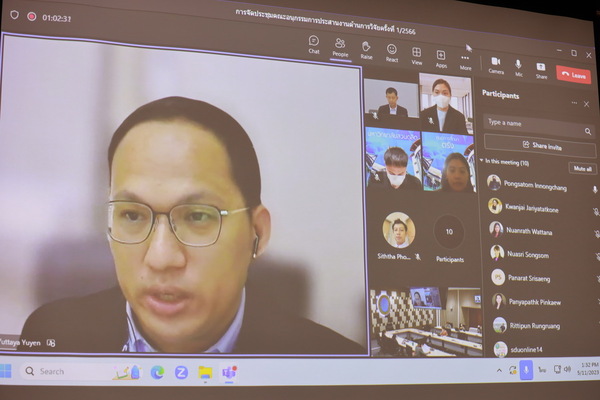Image resolution: width=600 pixels, height=400 pixels.
Task: Click Share invite button
Action: pyautogui.click(x=540, y=145)
